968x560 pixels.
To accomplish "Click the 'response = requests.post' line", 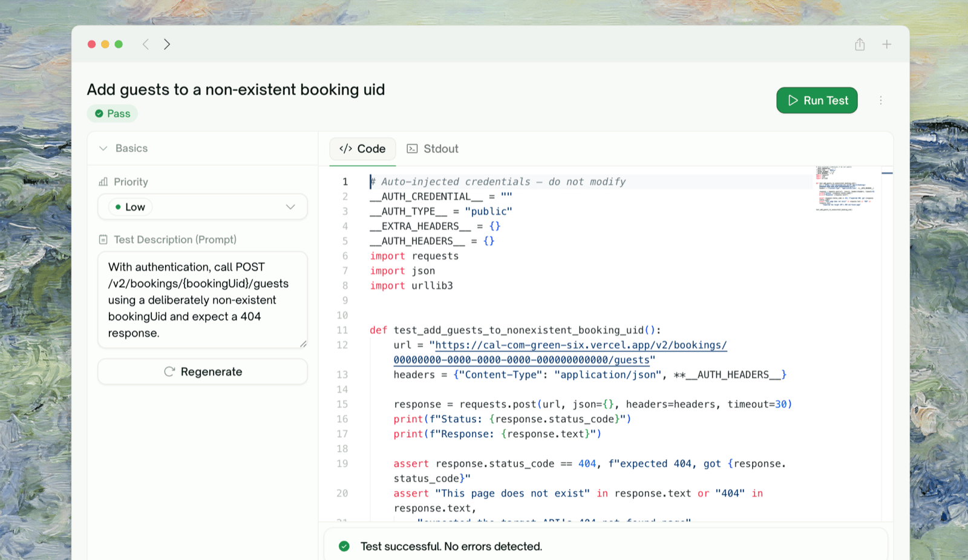I will 593,404.
